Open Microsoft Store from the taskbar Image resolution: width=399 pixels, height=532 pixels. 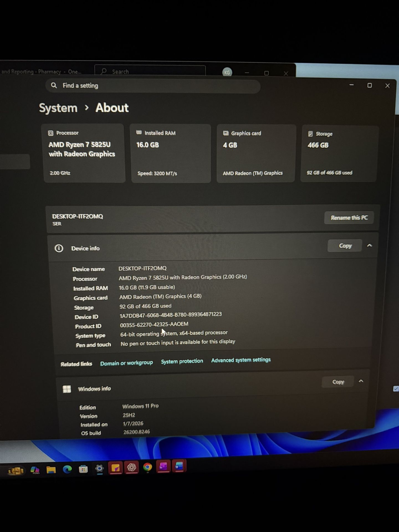[x=83, y=469]
